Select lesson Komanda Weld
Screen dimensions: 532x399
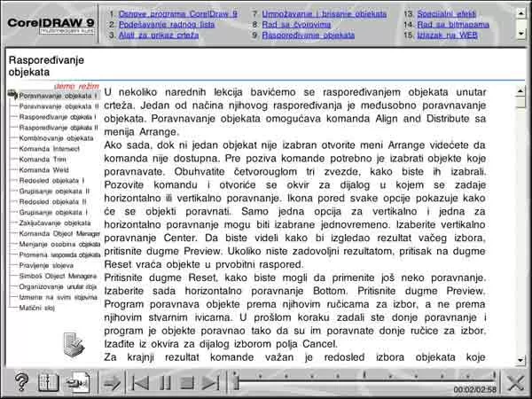pos(43,169)
